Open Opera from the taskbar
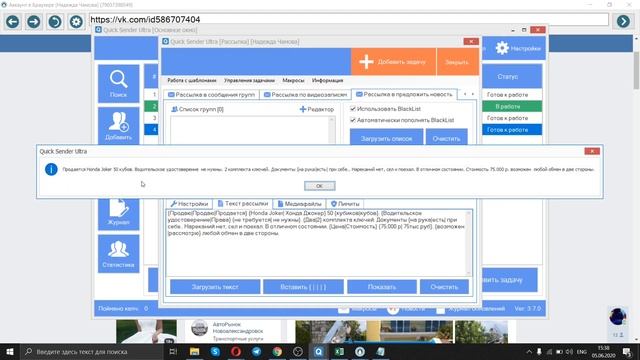Viewport: 640px width, 360px height. 236,351
